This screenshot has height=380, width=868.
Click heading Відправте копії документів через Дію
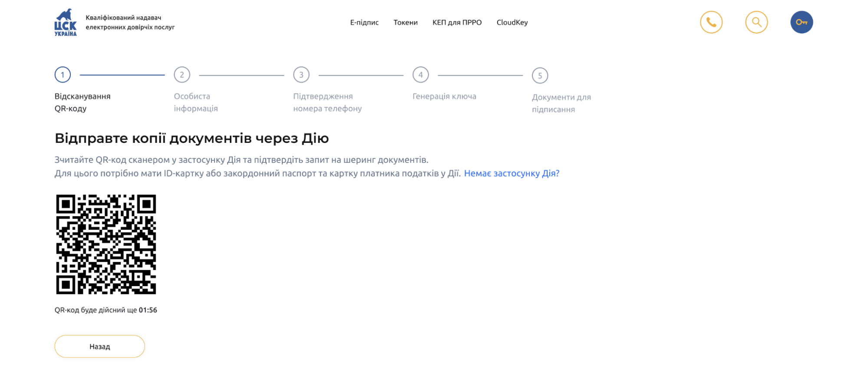tap(191, 139)
